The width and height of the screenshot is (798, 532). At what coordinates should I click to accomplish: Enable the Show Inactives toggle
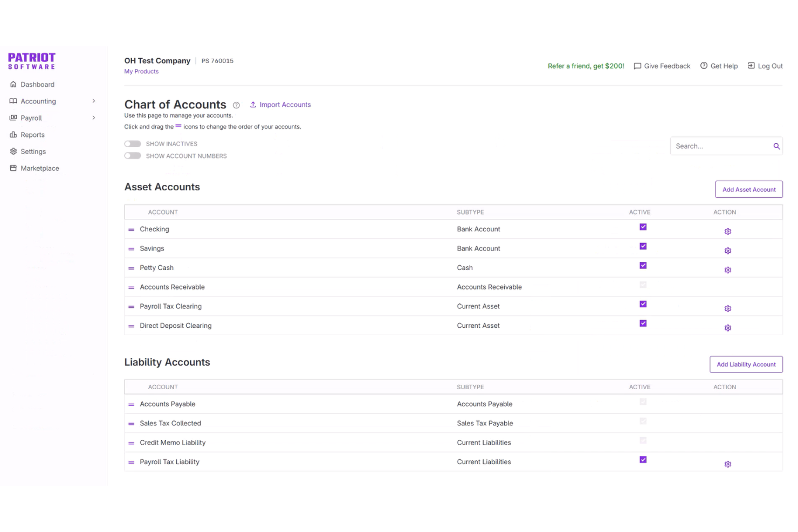coord(133,143)
